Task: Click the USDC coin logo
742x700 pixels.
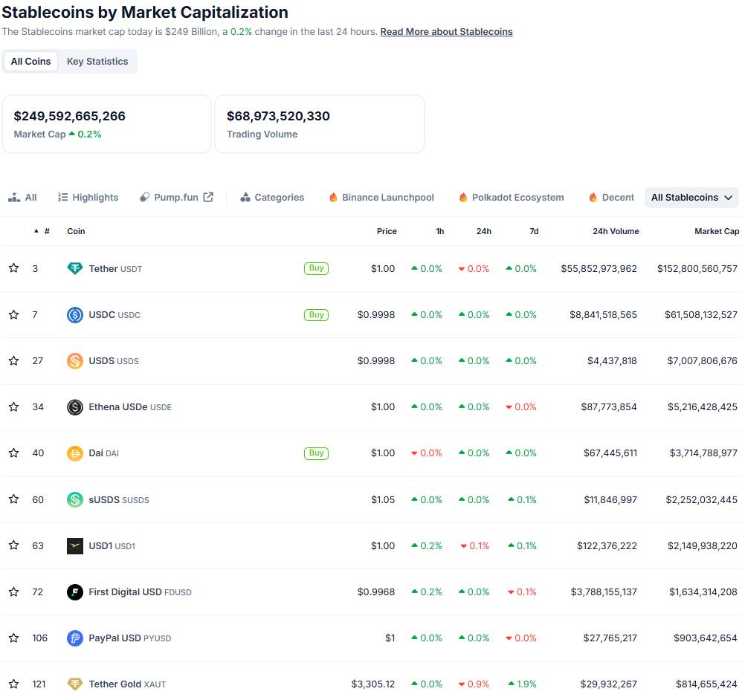Action: coord(75,314)
